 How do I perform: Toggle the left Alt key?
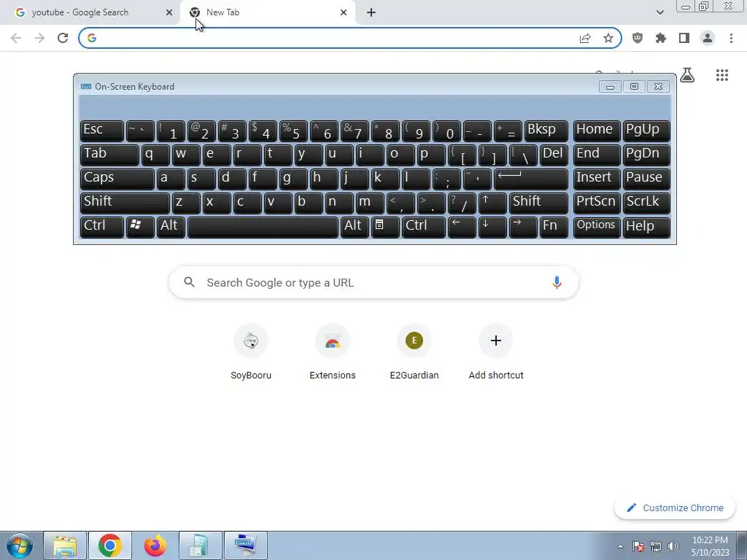(x=171, y=227)
